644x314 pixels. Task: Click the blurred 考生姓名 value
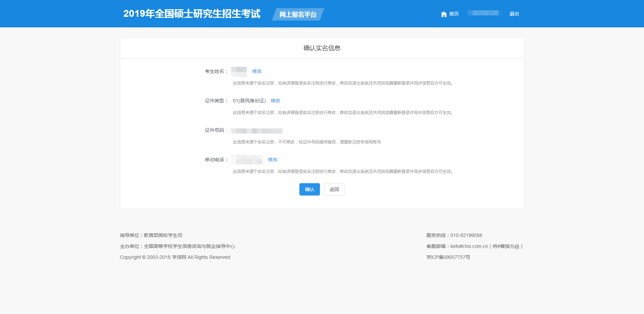(239, 71)
